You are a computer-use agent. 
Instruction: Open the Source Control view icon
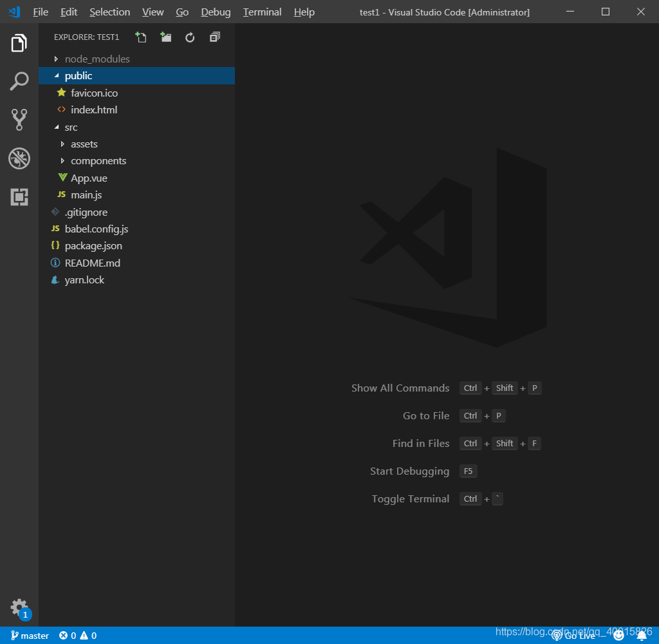click(19, 119)
